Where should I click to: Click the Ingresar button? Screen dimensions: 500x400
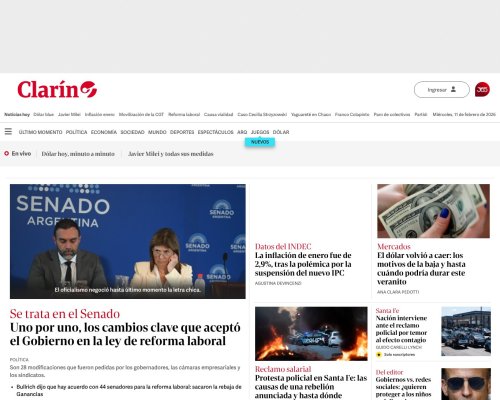(x=442, y=89)
